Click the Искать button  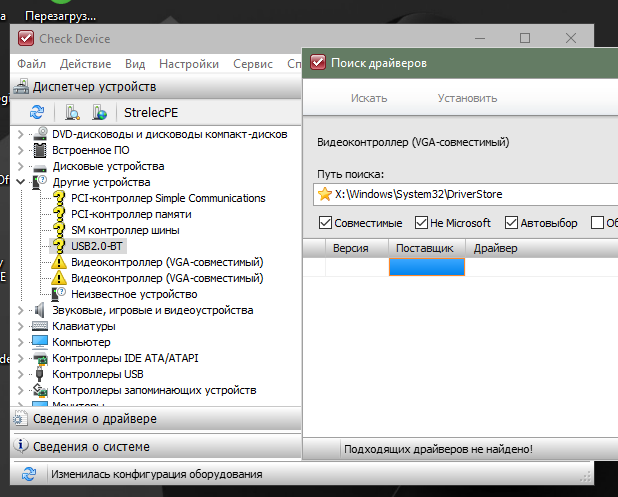pyautogui.click(x=369, y=98)
